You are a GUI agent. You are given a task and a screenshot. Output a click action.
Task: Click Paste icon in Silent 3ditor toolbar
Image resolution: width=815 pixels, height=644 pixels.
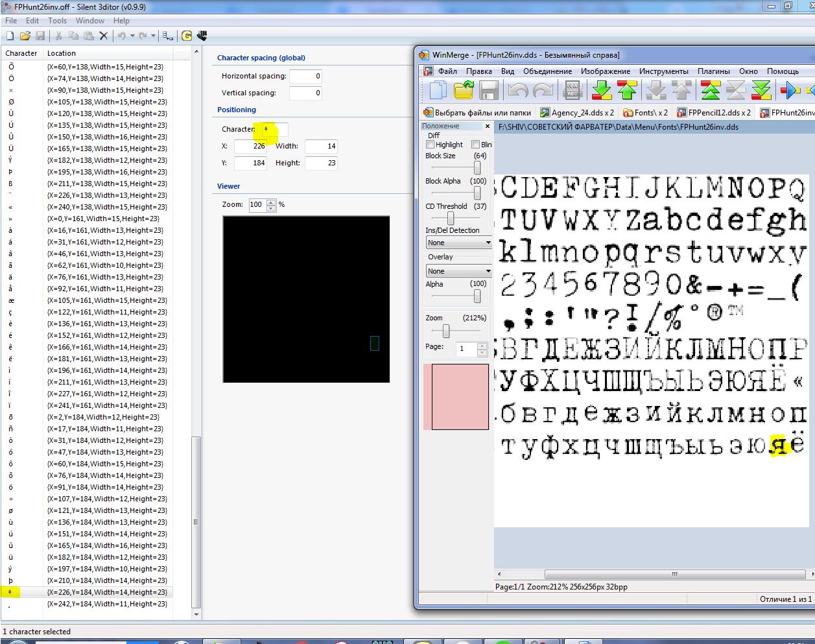(x=88, y=36)
